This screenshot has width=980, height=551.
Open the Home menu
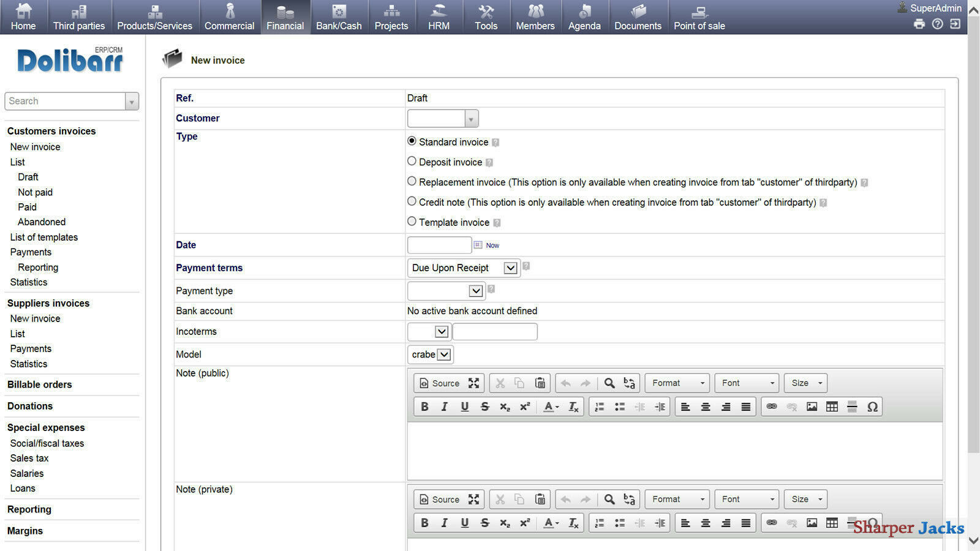tap(23, 17)
